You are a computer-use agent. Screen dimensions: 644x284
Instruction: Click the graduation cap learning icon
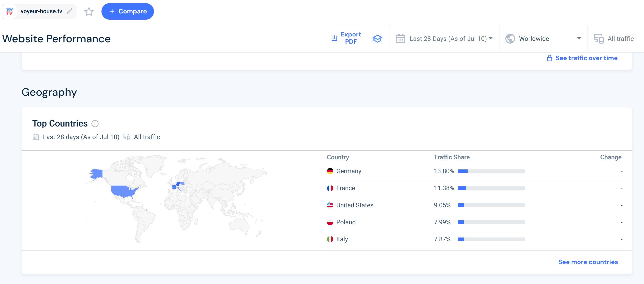coord(377,39)
